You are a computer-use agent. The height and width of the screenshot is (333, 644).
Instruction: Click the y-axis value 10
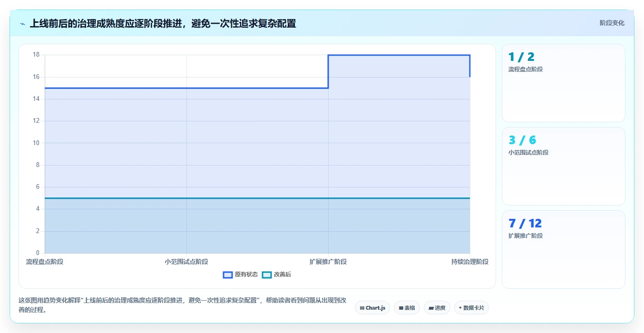click(x=36, y=143)
